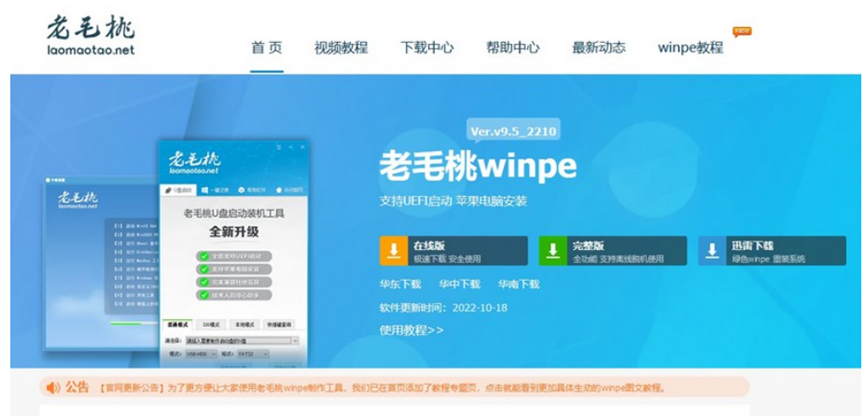Click the 华南下载 mirror link
Screen dimensions: 865x416
[x=518, y=284]
